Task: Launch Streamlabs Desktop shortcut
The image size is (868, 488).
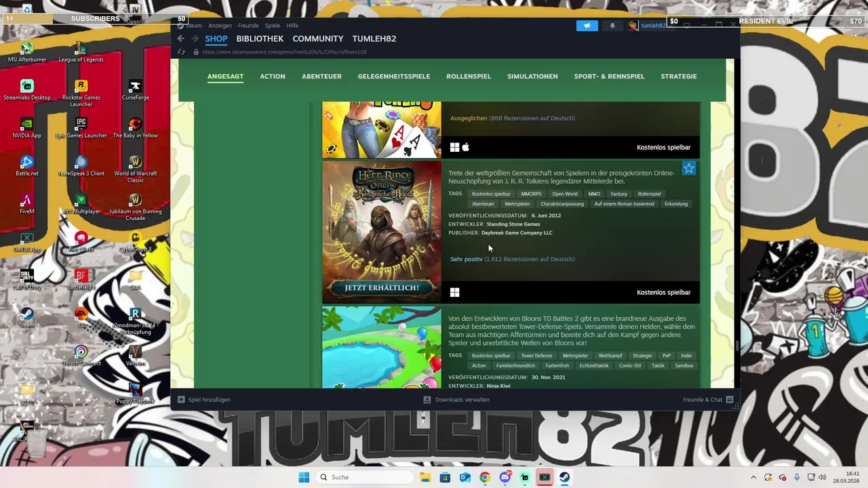Action: [26, 91]
